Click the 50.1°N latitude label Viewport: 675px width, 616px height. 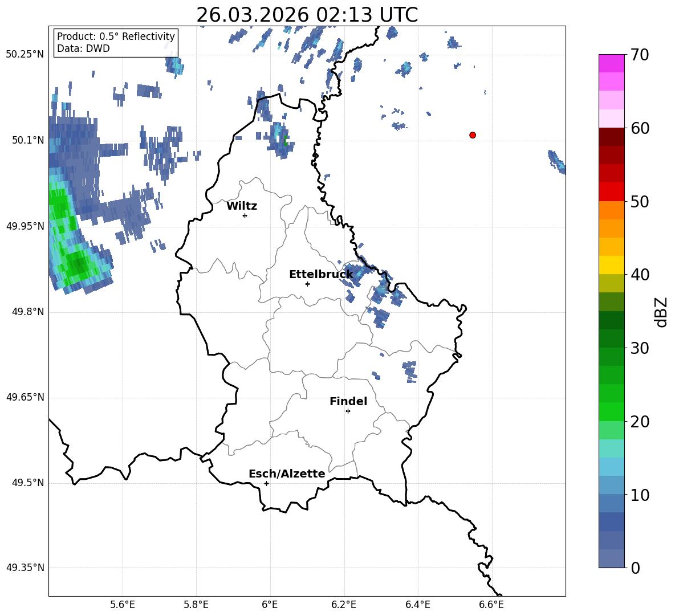pos(28,140)
